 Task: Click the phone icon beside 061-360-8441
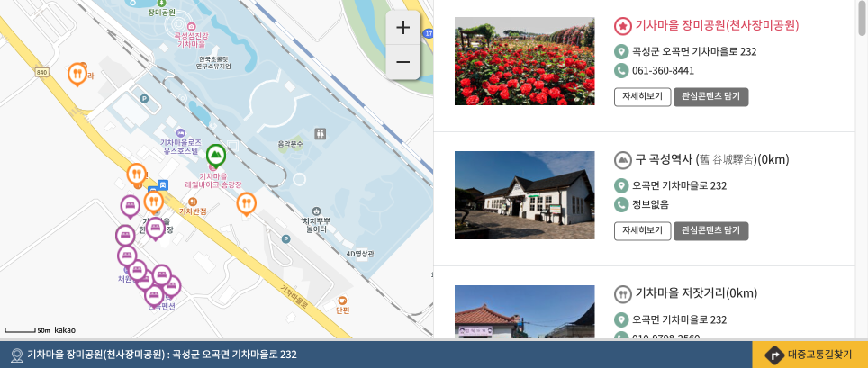tap(621, 71)
